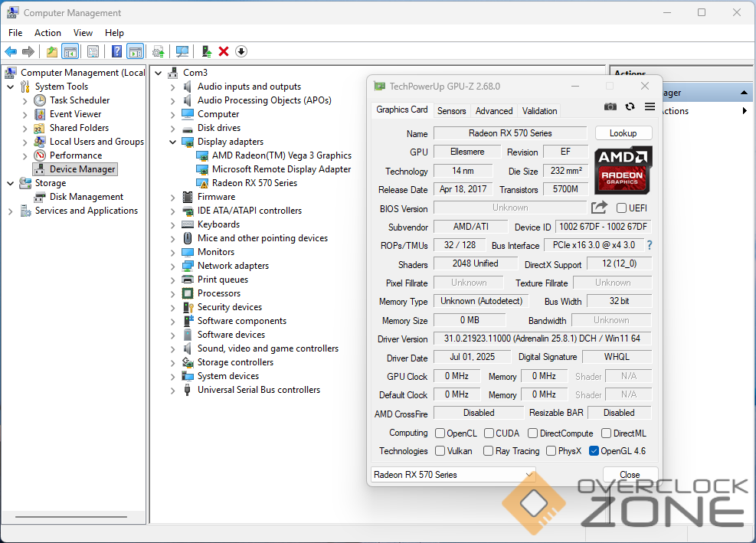
Task: Toggle the OpenGL 4.6 checkbox
Action: click(594, 451)
